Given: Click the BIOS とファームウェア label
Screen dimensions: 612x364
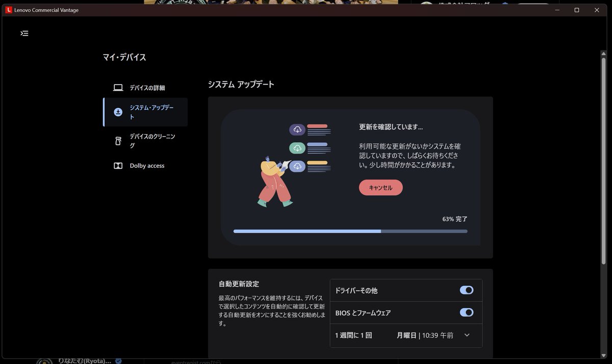Looking at the screenshot, I should tap(363, 313).
